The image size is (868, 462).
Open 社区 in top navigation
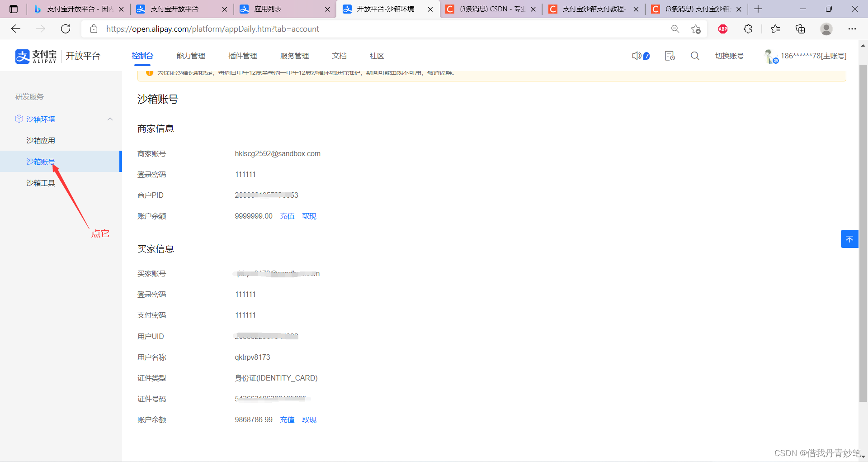tap(377, 56)
